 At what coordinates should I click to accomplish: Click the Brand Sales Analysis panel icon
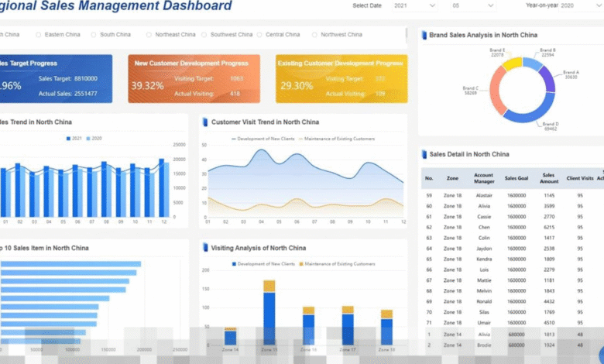point(424,36)
